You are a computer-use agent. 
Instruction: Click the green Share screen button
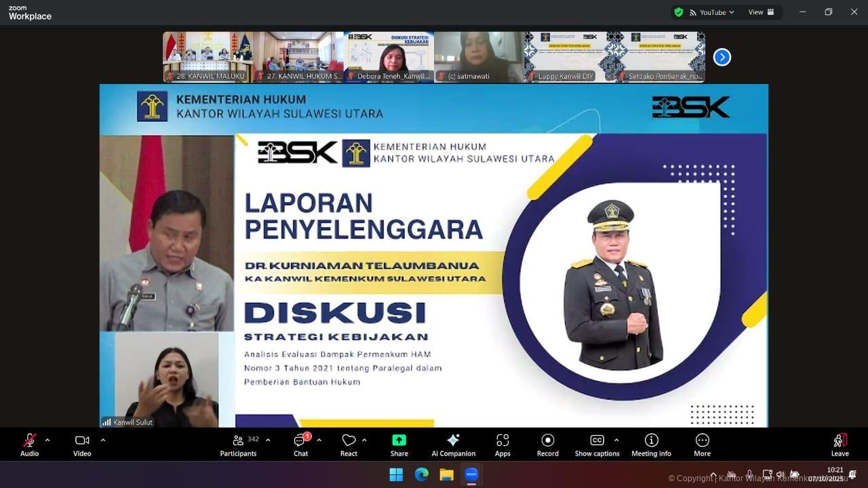pyautogui.click(x=399, y=444)
